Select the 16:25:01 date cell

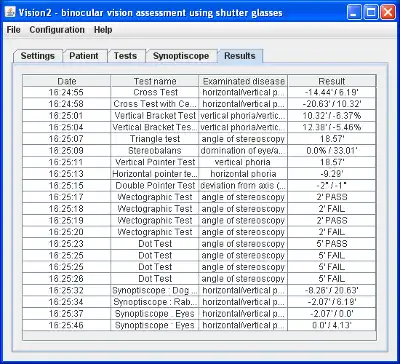(67, 116)
